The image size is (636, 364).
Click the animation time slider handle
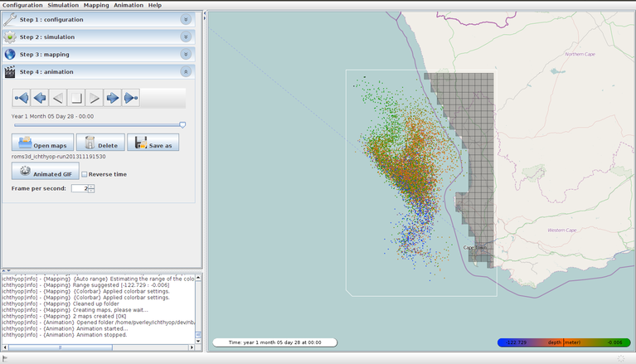182,124
